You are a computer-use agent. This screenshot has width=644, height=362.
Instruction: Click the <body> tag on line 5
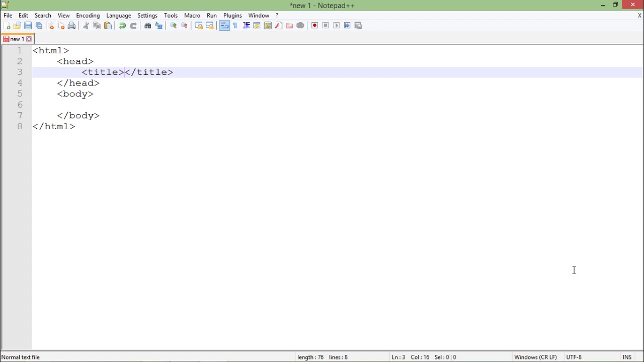point(75,94)
